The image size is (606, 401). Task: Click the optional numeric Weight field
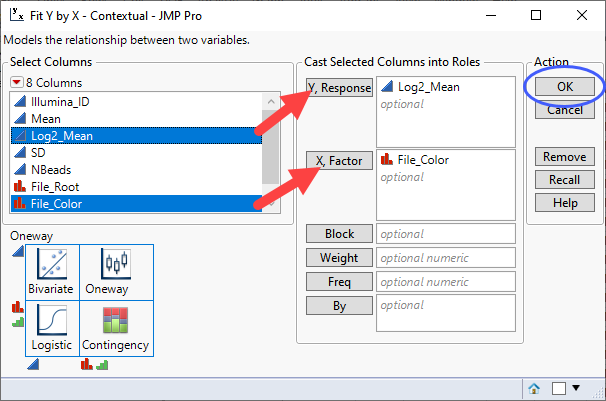pyautogui.click(x=445, y=259)
